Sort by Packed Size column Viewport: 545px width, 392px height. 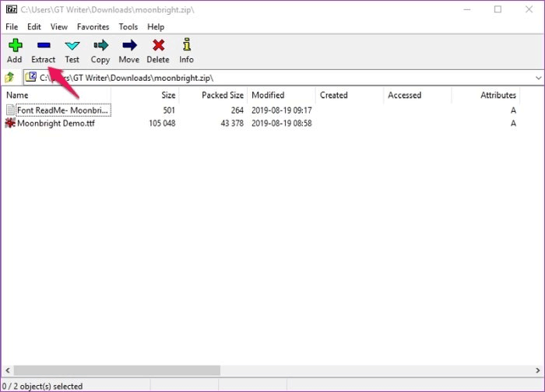[x=218, y=95]
